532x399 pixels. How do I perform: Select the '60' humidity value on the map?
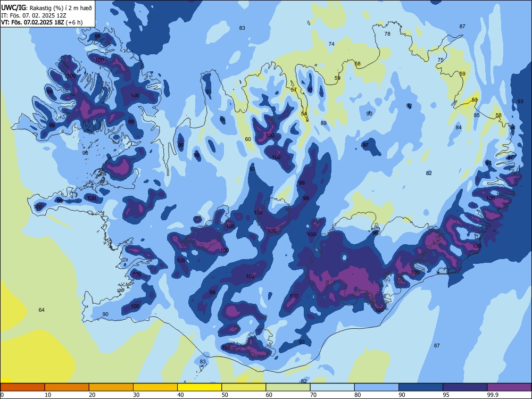click(248, 139)
